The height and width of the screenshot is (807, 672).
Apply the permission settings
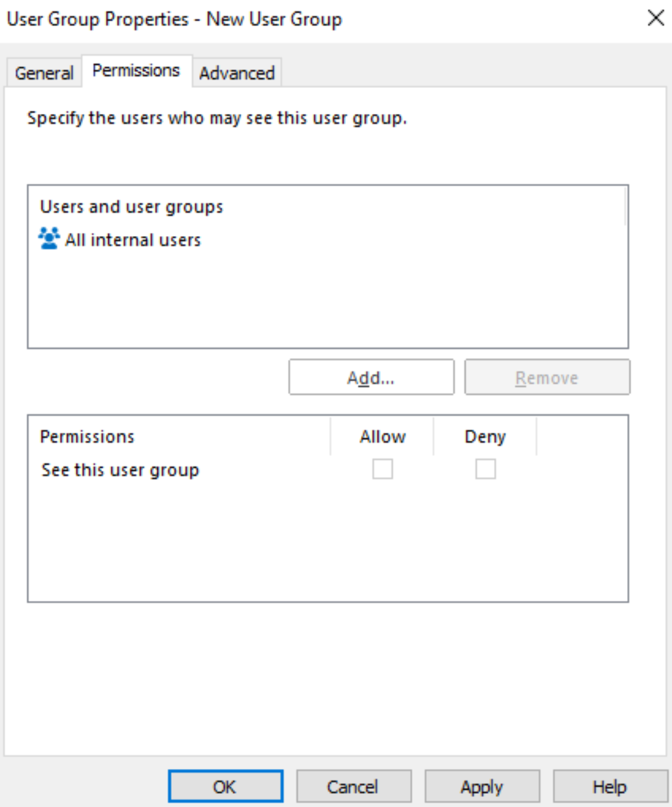(x=482, y=786)
